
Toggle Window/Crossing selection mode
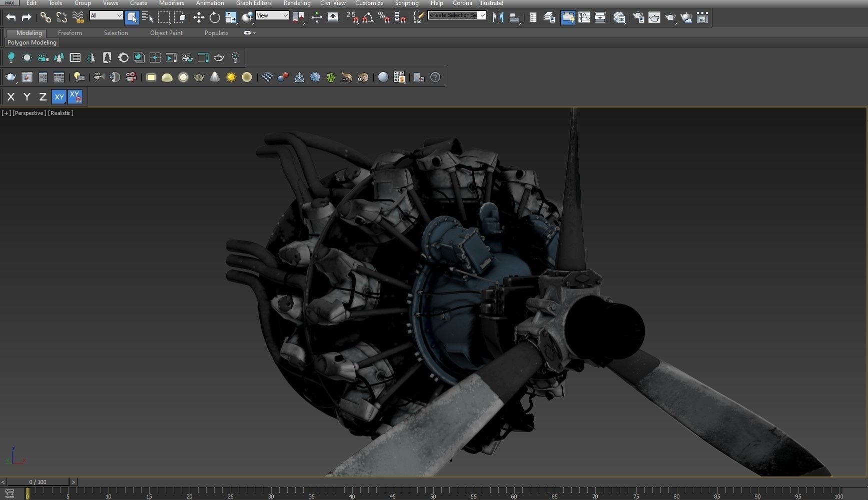tap(180, 17)
